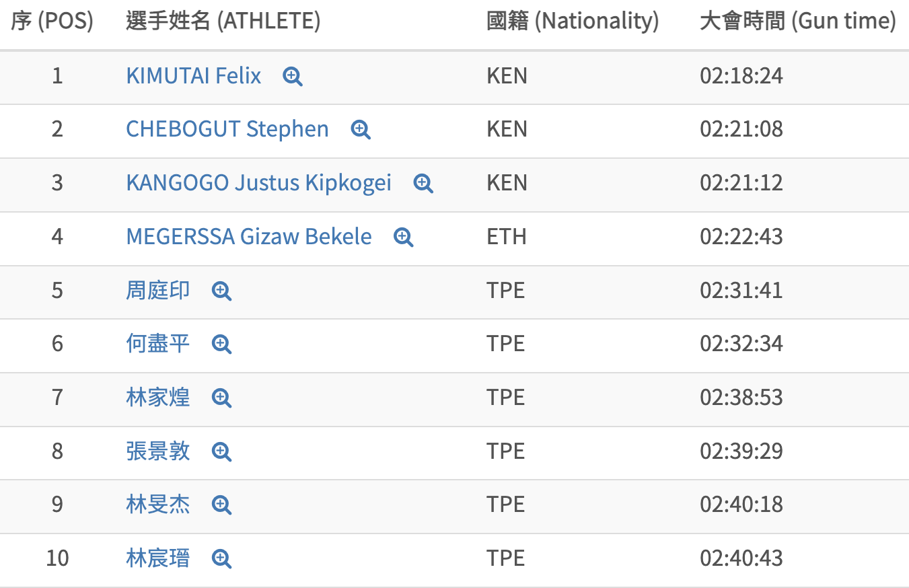Open athlete link KIMUTAI Felix
The height and width of the screenshot is (588, 909).
pos(193,75)
